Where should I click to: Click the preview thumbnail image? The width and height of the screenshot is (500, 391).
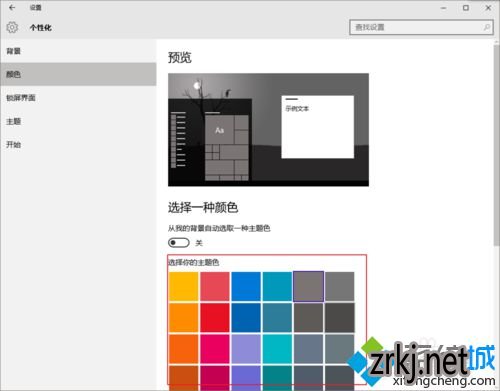tap(268, 130)
